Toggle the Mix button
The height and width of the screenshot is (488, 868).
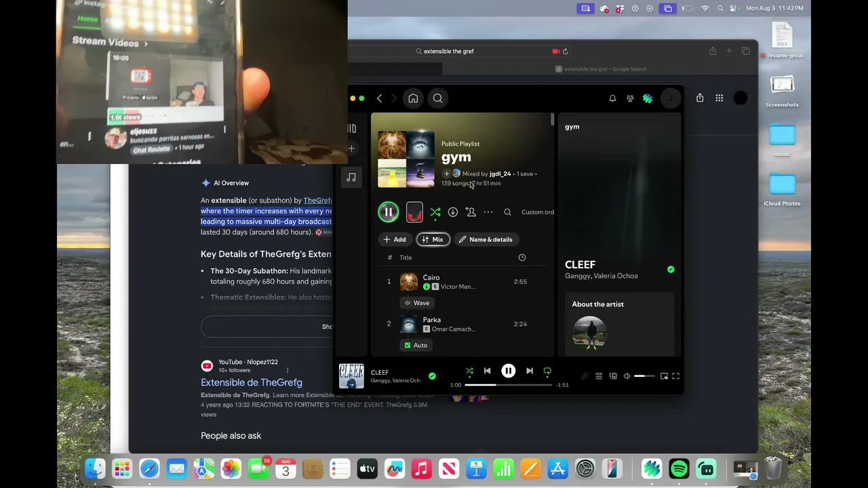(433, 239)
